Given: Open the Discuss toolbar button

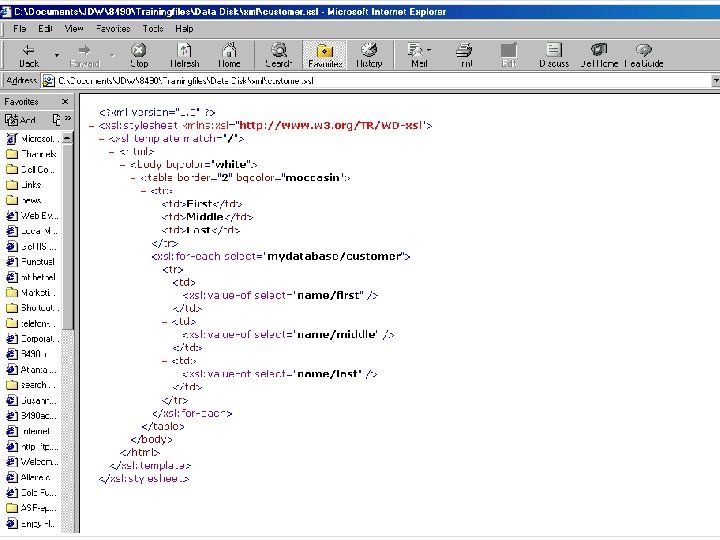Looking at the screenshot, I should [554, 56].
